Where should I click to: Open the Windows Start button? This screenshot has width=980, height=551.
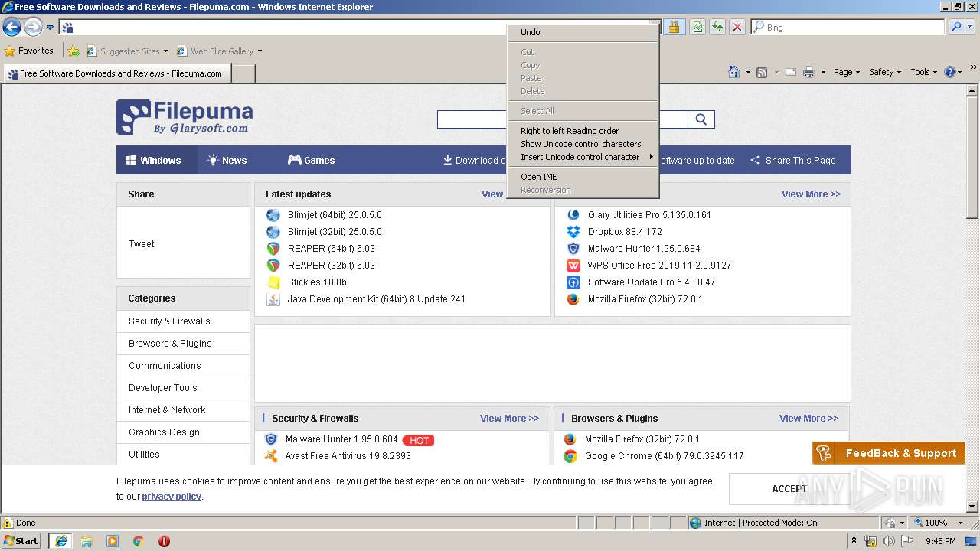(21, 541)
